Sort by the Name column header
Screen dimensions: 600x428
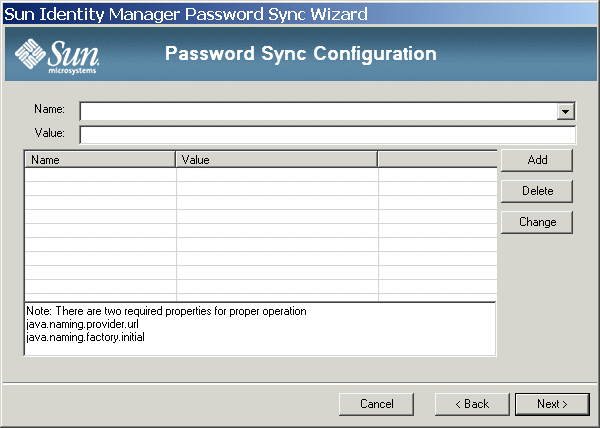pos(100,159)
